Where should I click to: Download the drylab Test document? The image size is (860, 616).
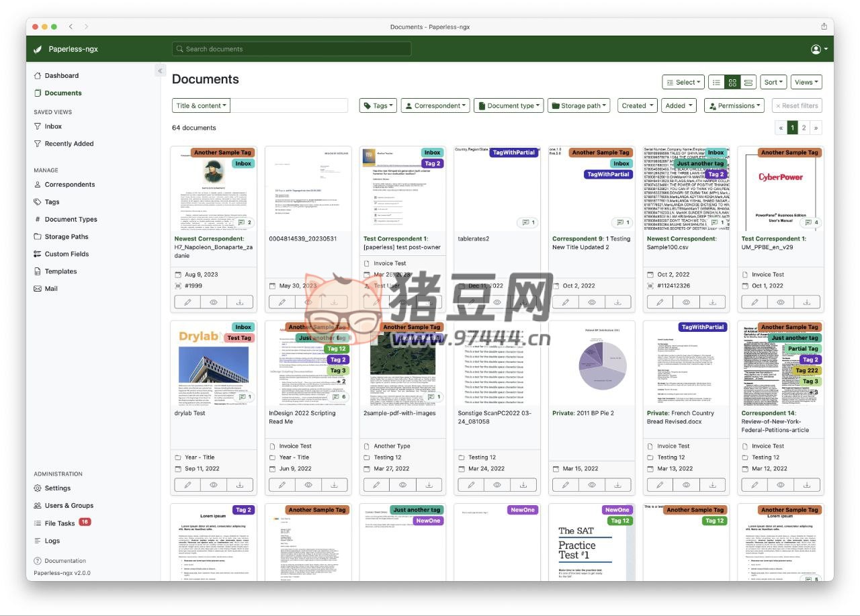pyautogui.click(x=240, y=485)
